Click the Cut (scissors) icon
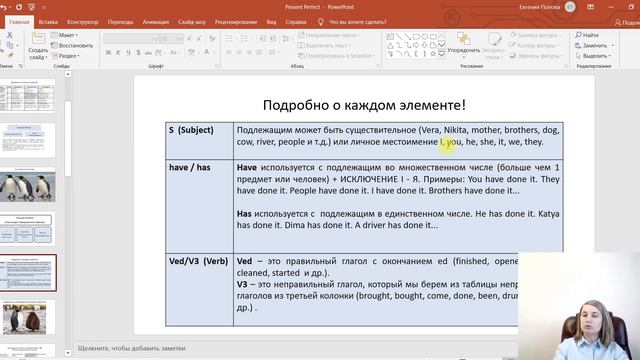Viewport: 640px width, 360px height. 10,36
